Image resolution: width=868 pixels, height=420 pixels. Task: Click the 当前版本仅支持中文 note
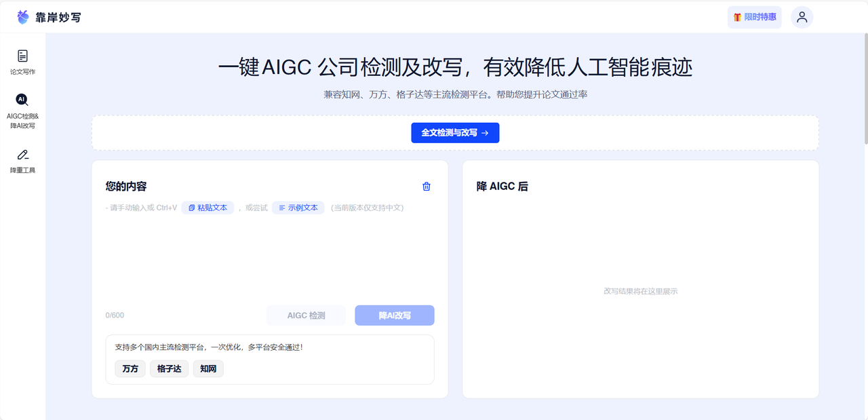(367, 208)
